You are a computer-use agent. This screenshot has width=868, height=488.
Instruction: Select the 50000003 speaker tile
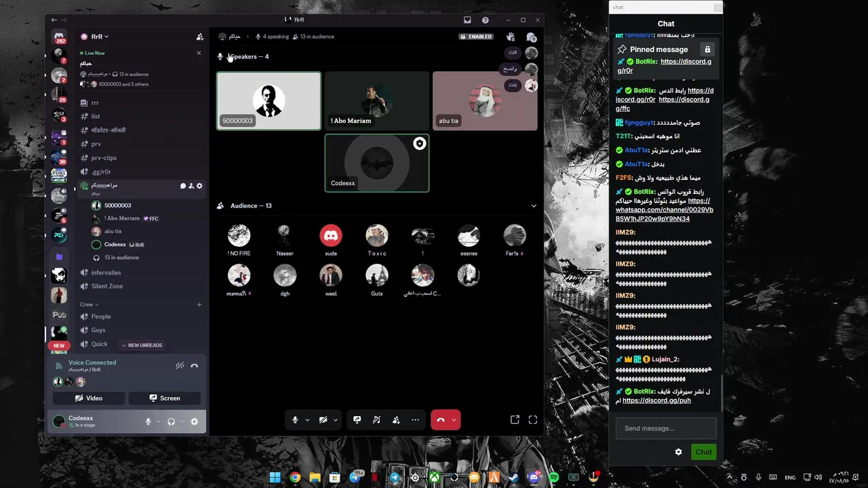pos(269,101)
